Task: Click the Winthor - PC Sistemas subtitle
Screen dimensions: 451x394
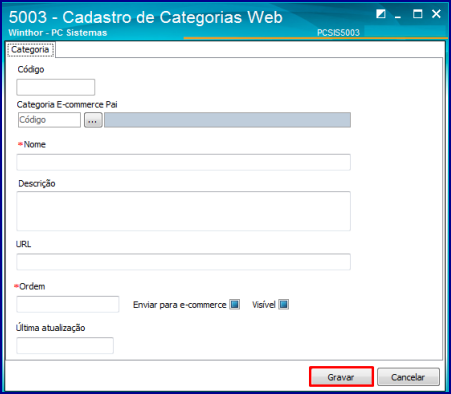Action: point(58,33)
